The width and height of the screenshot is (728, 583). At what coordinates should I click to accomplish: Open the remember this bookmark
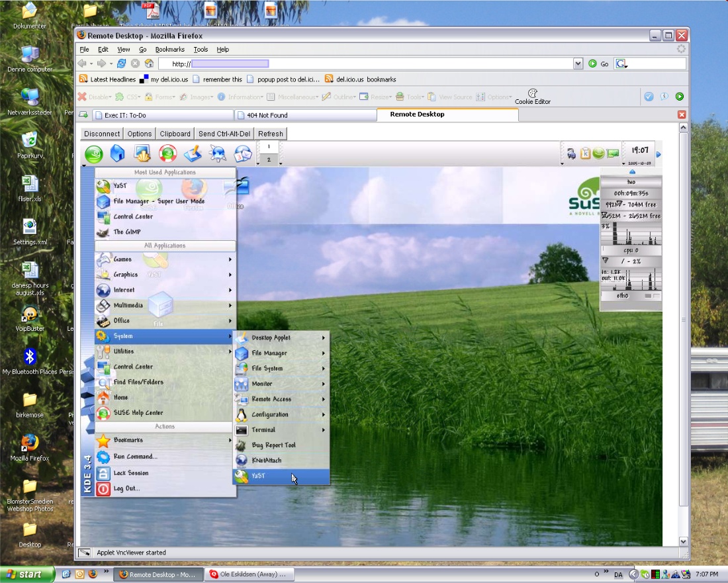point(217,79)
